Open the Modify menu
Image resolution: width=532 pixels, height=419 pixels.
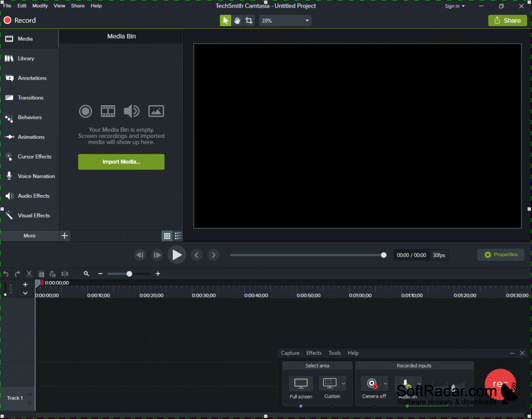40,6
